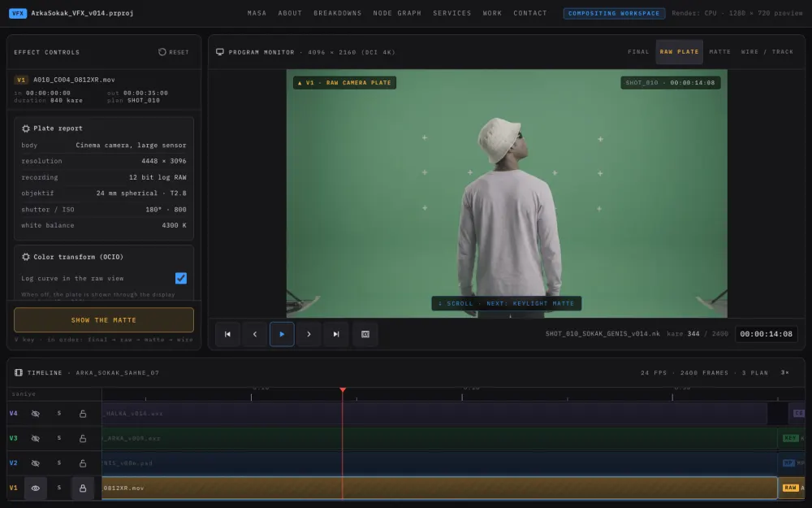
Task: Show the hidden V3 track
Action: click(35, 439)
